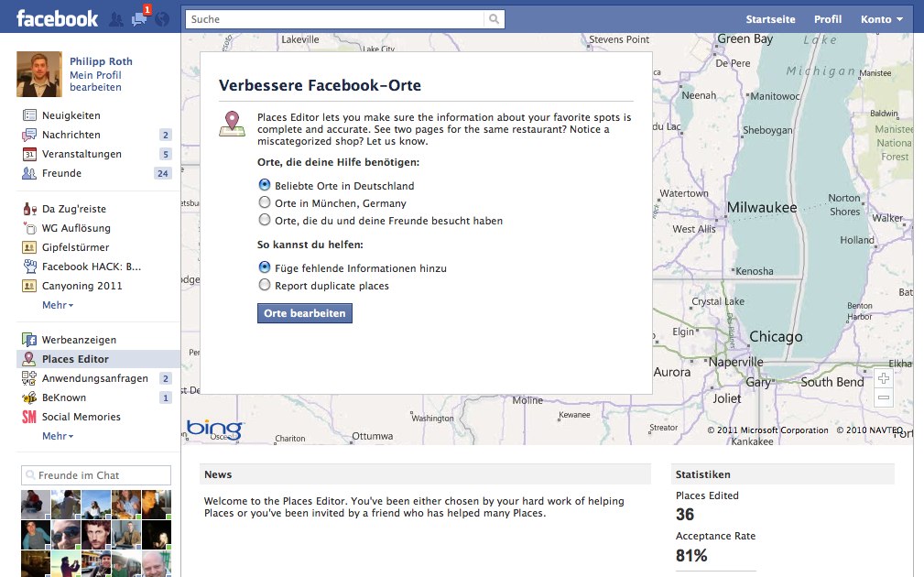Click the Nachrichten messages icon in sidebar
The width and height of the screenshot is (924, 577).
click(x=29, y=135)
